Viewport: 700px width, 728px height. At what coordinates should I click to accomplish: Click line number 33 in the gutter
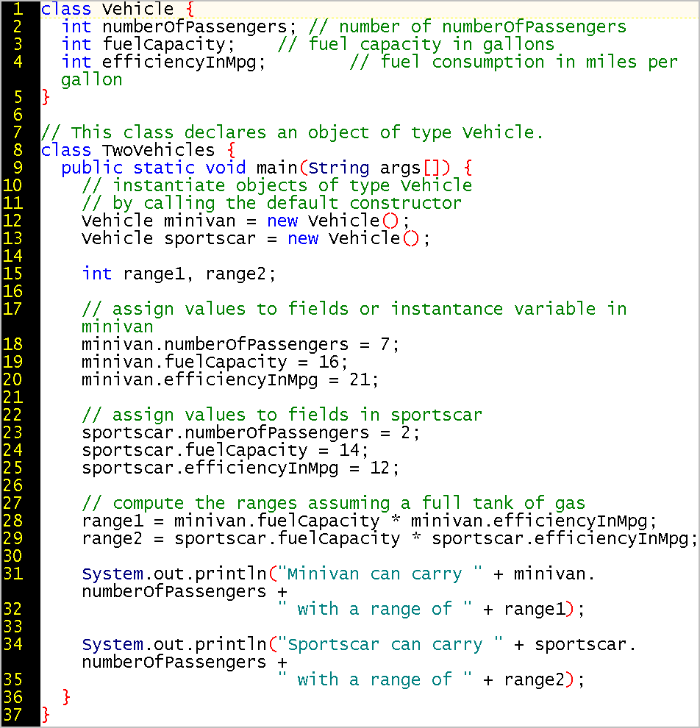pos(12,627)
